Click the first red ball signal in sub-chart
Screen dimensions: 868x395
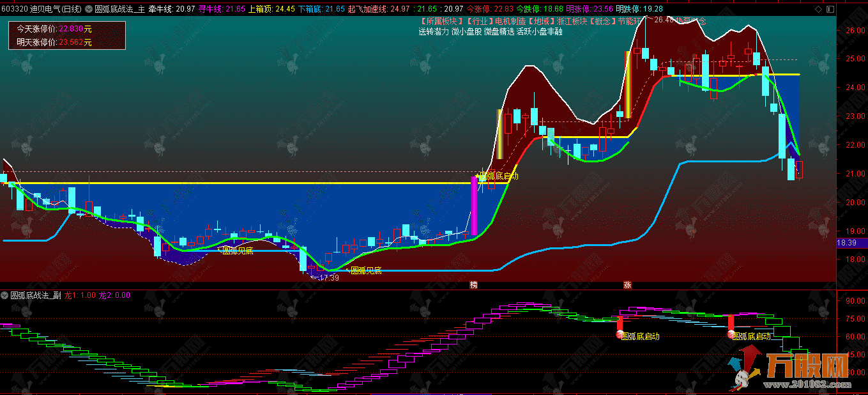pos(619,334)
